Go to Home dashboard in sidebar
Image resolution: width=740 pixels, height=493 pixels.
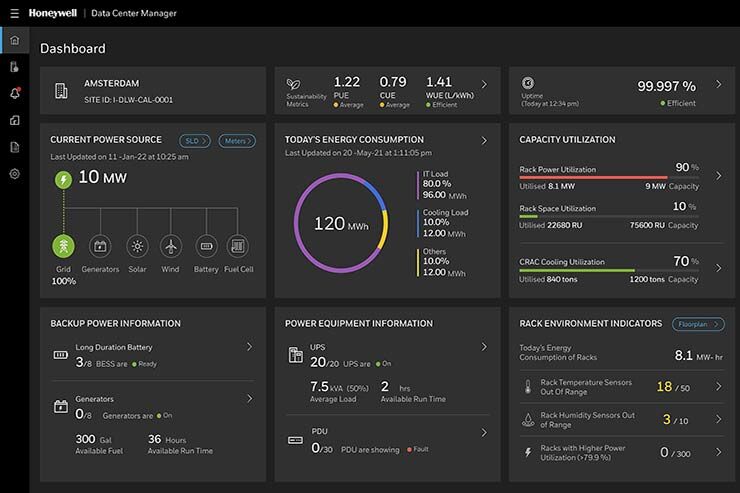[14, 40]
